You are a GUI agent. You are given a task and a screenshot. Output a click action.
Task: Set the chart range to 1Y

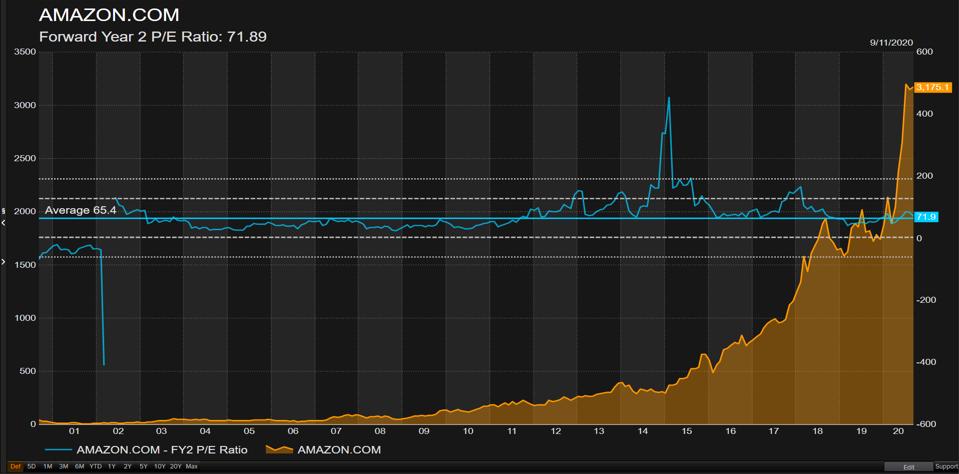tap(112, 467)
